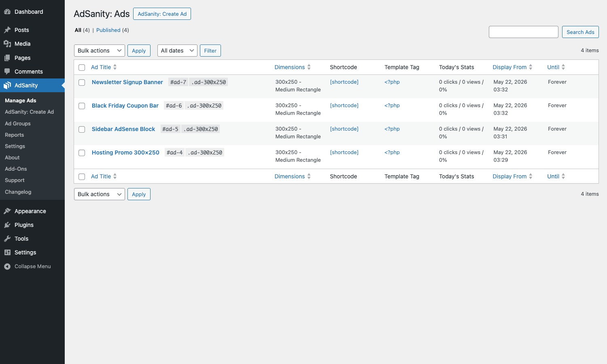Sort by bottom Until arrows

click(563, 176)
